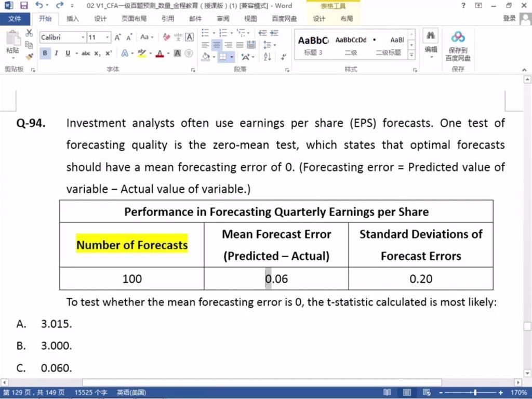Open the 文件 File tab
Image resolution: width=532 pixels, height=399 pixels.
point(15,19)
